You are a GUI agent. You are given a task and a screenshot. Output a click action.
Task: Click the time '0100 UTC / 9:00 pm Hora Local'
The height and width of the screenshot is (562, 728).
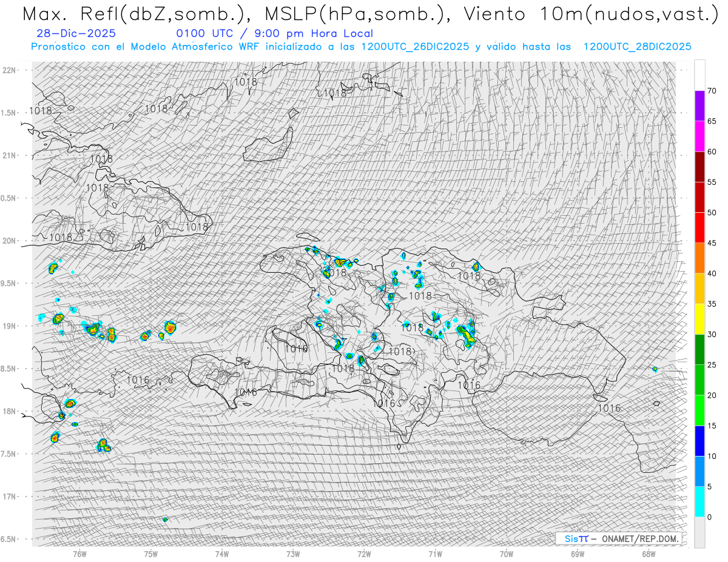274,33
